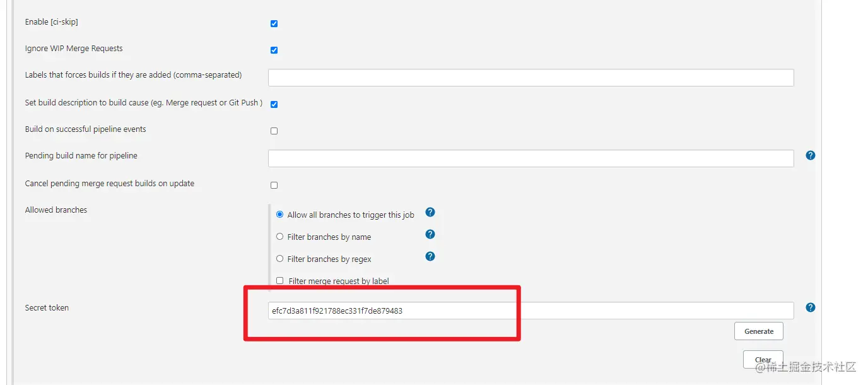Select Filter branches by name radio
This screenshot has width=868, height=385.
[x=279, y=237]
